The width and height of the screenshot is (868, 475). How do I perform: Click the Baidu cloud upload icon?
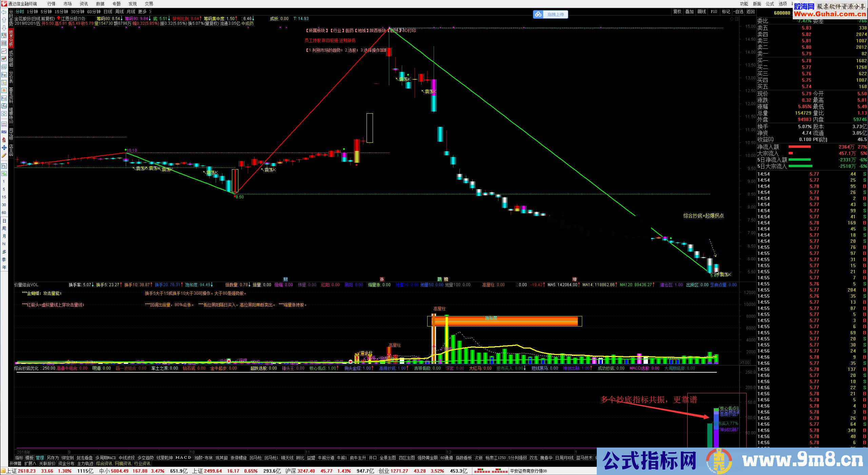click(x=538, y=14)
